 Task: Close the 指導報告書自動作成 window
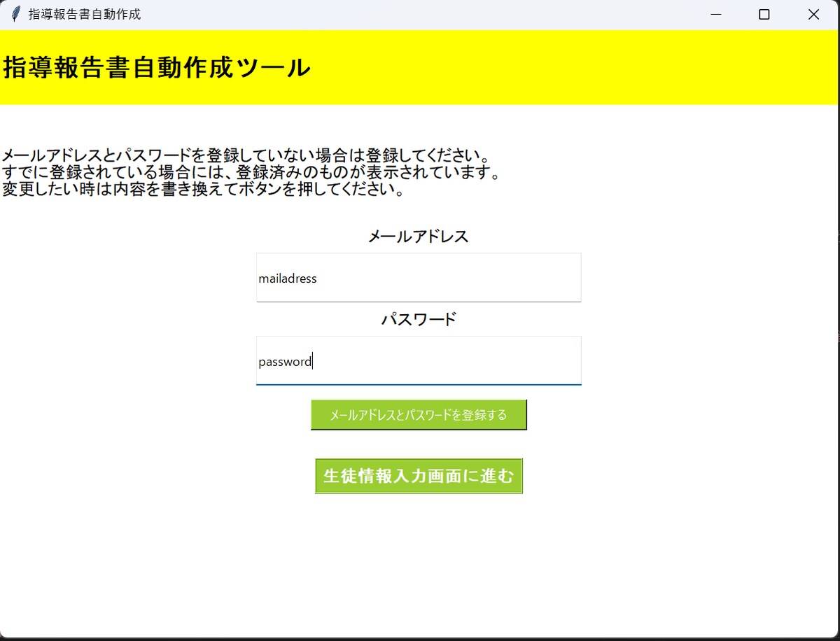(813, 15)
